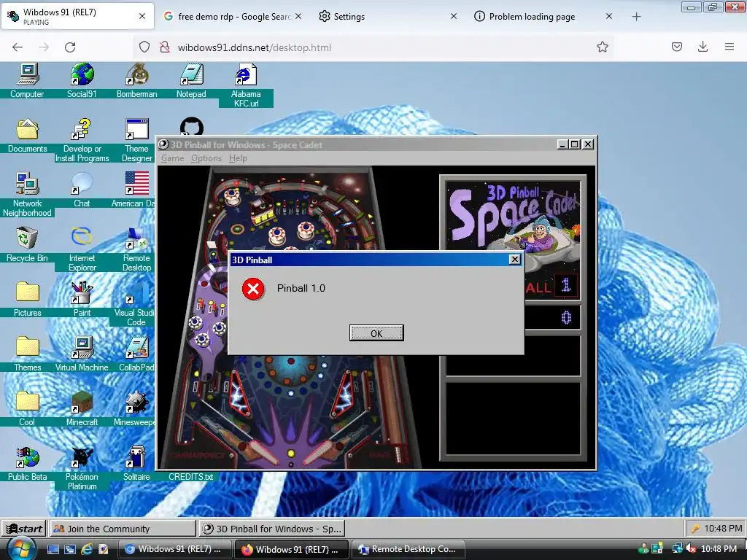Image resolution: width=747 pixels, height=560 pixels.
Task: Switch to Problem loading page tab
Action: (x=543, y=16)
